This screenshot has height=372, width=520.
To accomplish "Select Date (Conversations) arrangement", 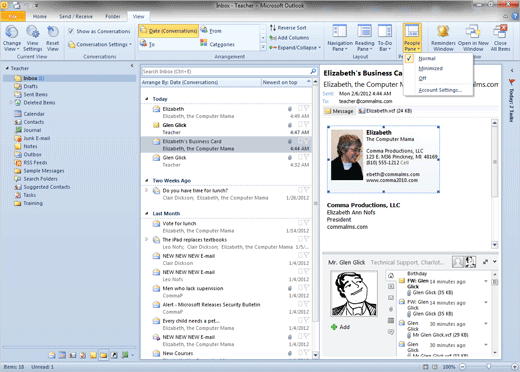I will (169, 31).
